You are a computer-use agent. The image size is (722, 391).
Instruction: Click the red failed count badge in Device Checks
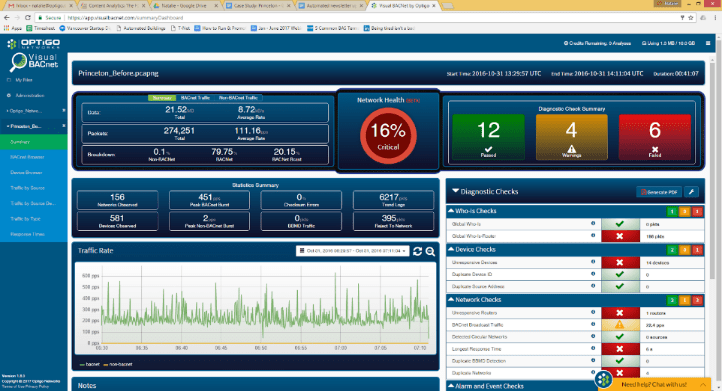pyautogui.click(x=697, y=250)
